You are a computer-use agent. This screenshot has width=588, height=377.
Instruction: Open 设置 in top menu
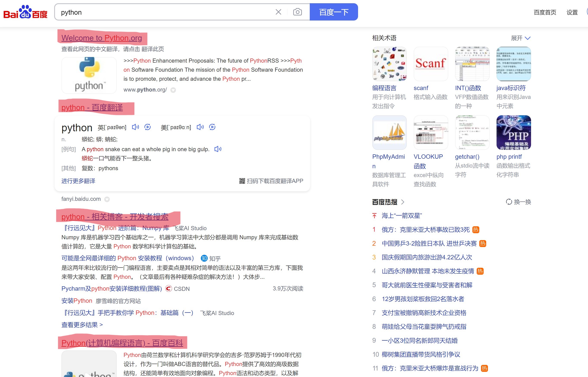coord(572,13)
